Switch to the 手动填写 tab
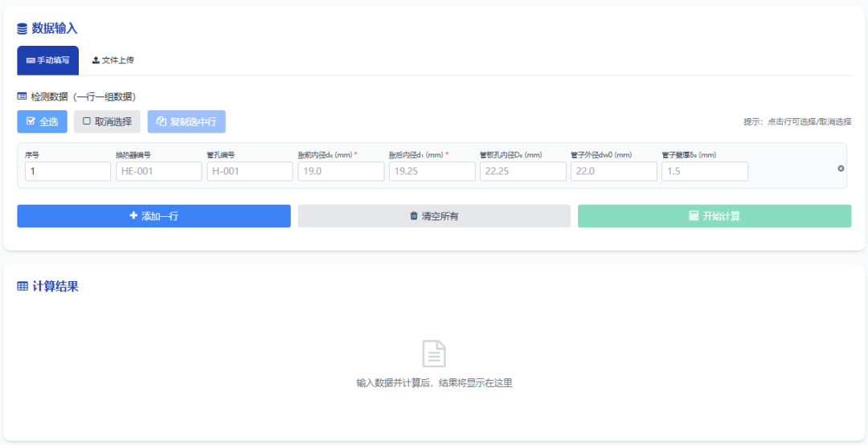Screen dimensions: 868x445 47,60
